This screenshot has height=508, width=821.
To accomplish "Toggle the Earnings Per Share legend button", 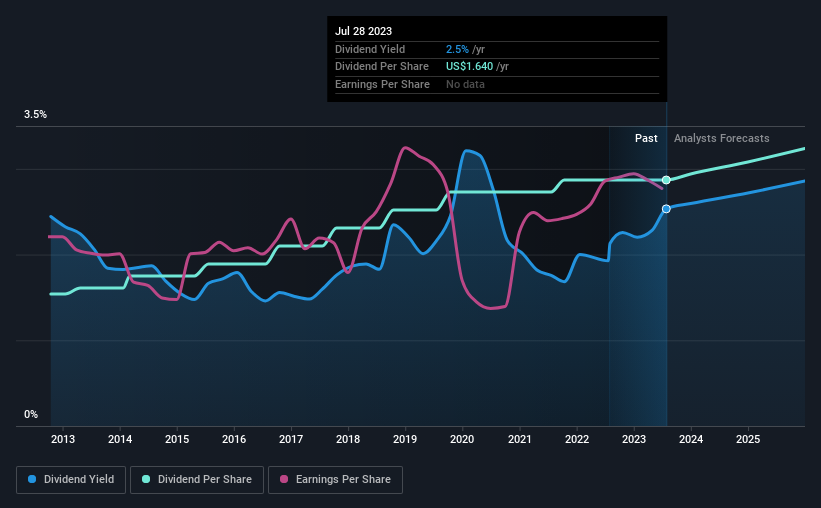I will coord(335,480).
